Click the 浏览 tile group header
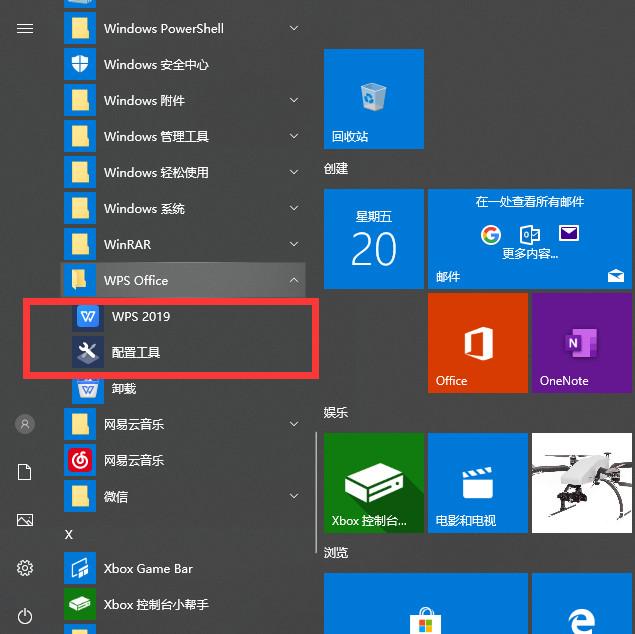Image resolution: width=635 pixels, height=634 pixels. click(336, 552)
